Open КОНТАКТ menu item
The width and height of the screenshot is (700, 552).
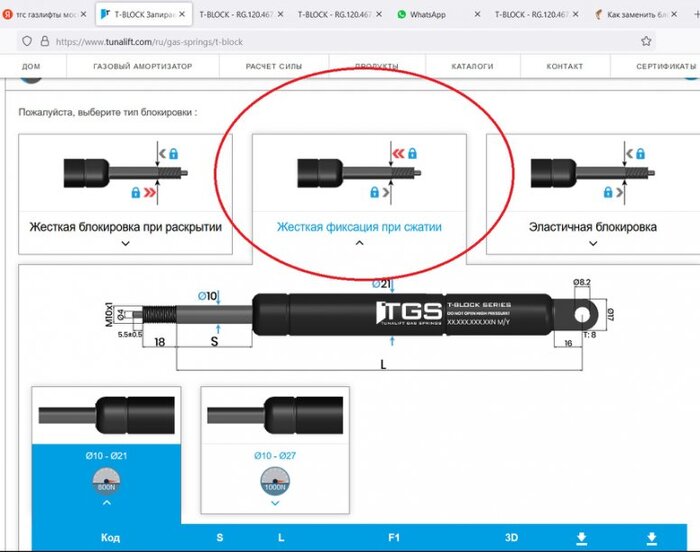(x=565, y=67)
